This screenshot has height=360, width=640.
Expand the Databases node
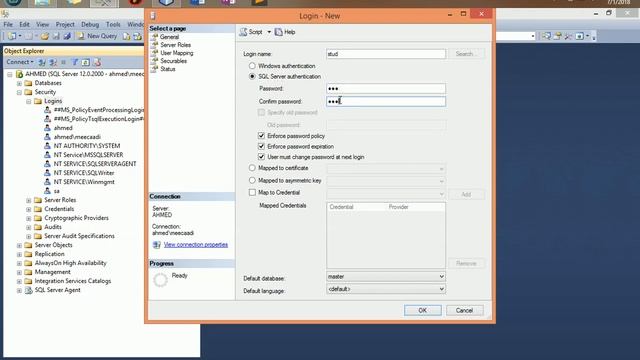point(19,83)
